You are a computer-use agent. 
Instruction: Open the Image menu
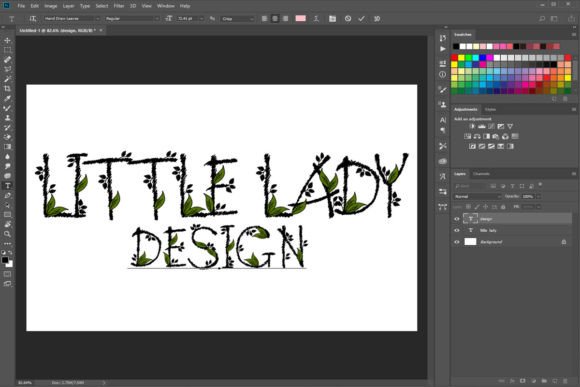pos(51,6)
